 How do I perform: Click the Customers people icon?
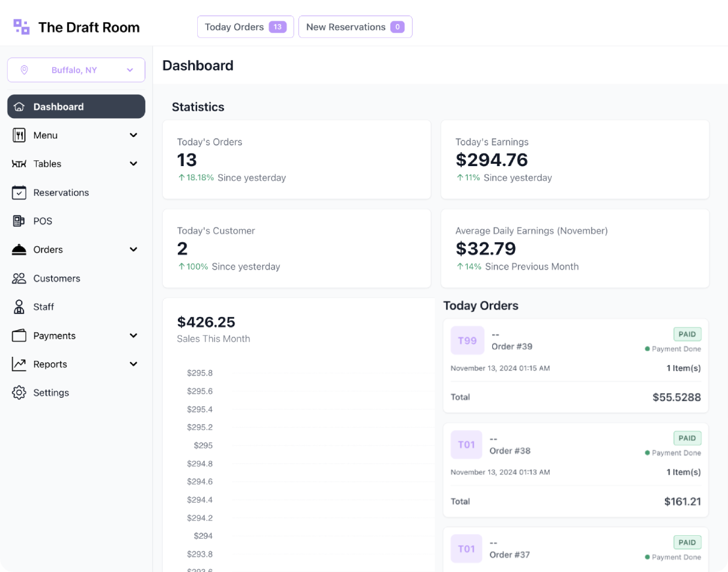pos(19,278)
